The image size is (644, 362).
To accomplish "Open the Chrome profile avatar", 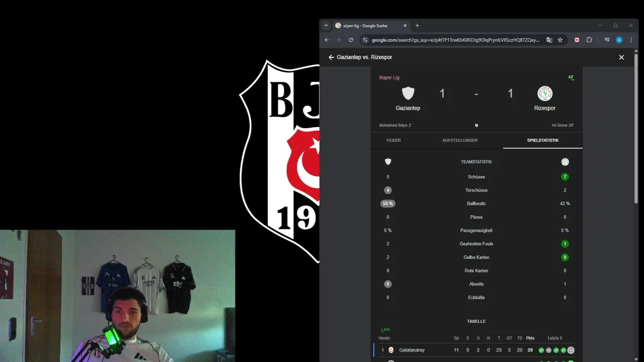I will (619, 40).
